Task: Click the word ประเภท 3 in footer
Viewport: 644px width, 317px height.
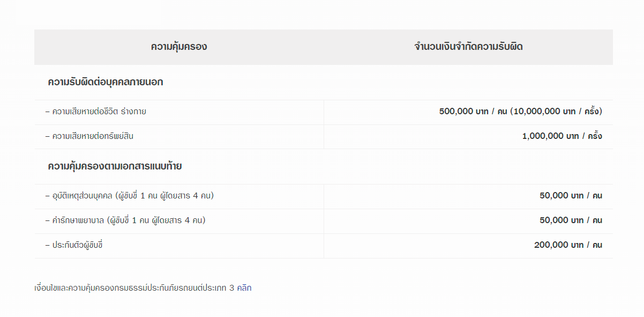Action: click(x=220, y=288)
